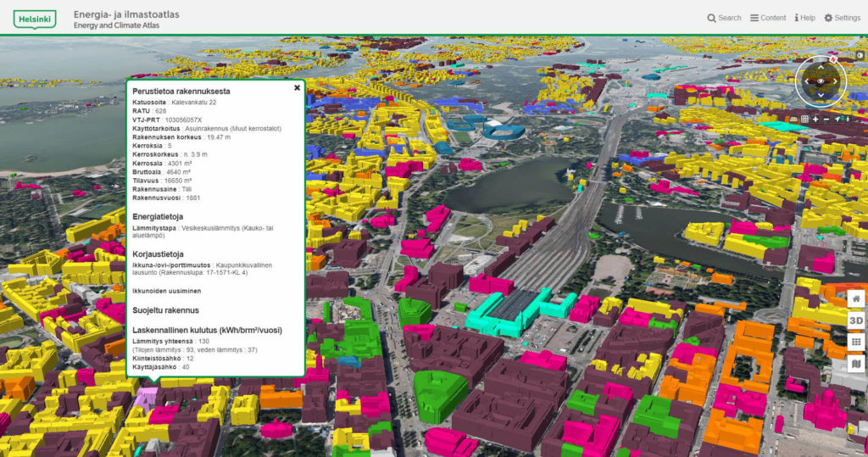
Task: Tilt view up with compass up arrow
Action: 821,68
